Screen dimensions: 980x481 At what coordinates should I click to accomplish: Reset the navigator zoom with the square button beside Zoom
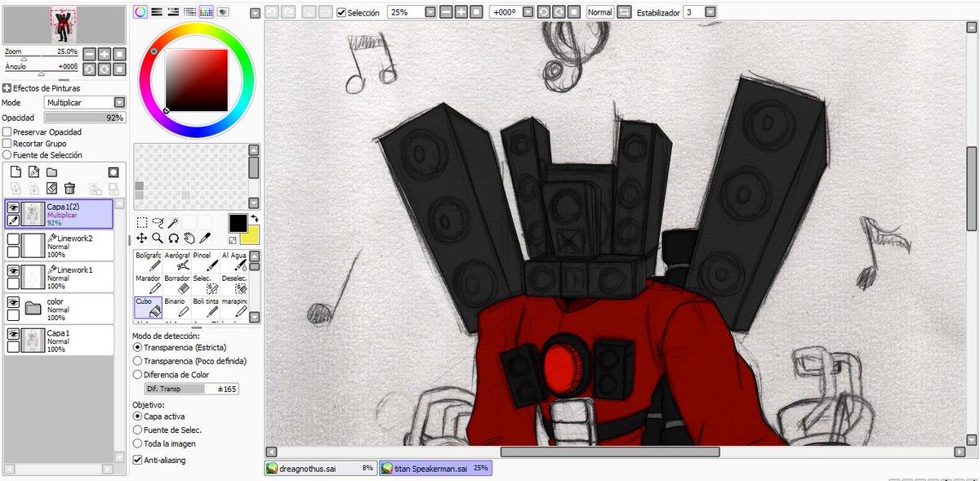[119, 54]
